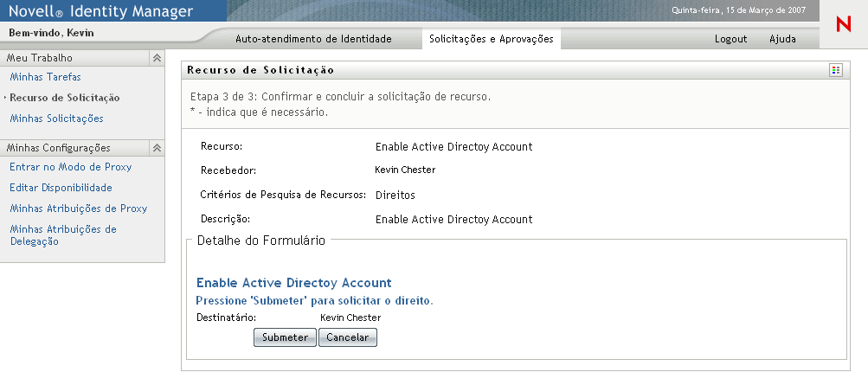
Task: Open the Ajuda help link
Action: (x=782, y=40)
